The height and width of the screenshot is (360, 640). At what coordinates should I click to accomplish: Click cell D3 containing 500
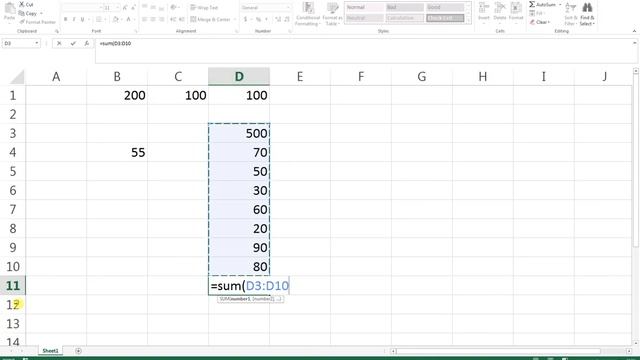point(239,133)
